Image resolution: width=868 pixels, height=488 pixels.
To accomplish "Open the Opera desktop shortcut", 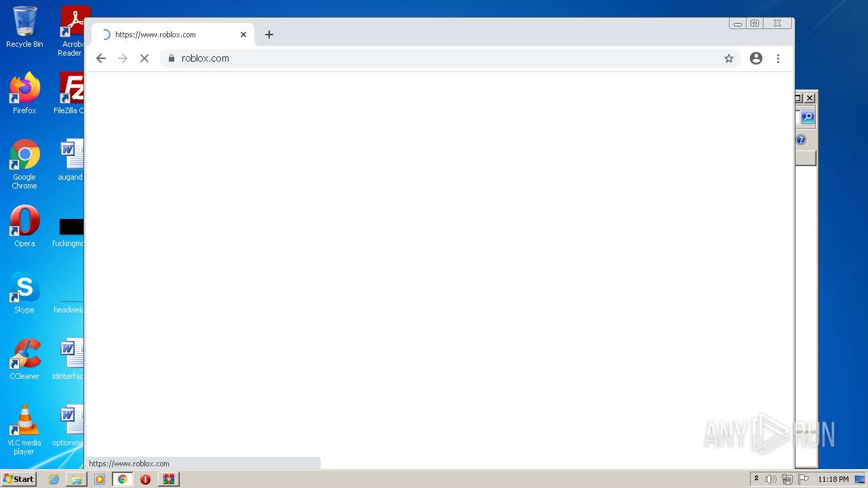I will click(24, 226).
